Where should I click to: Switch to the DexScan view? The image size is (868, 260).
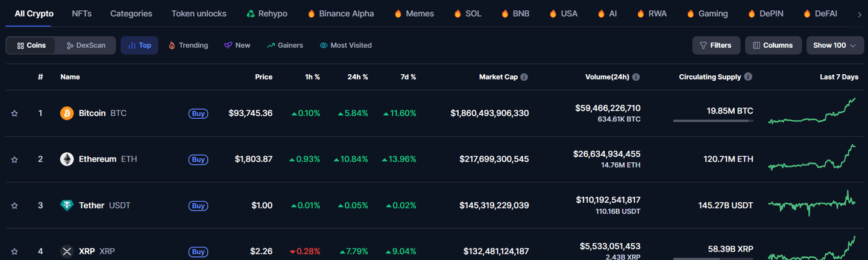pyautogui.click(x=86, y=45)
